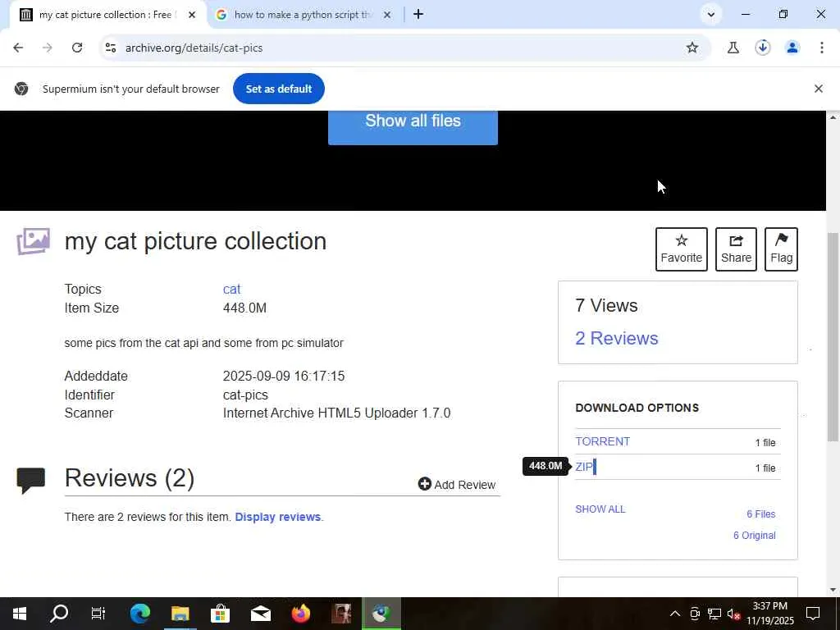Click Add Review
The height and width of the screenshot is (630, 840).
tap(456, 484)
